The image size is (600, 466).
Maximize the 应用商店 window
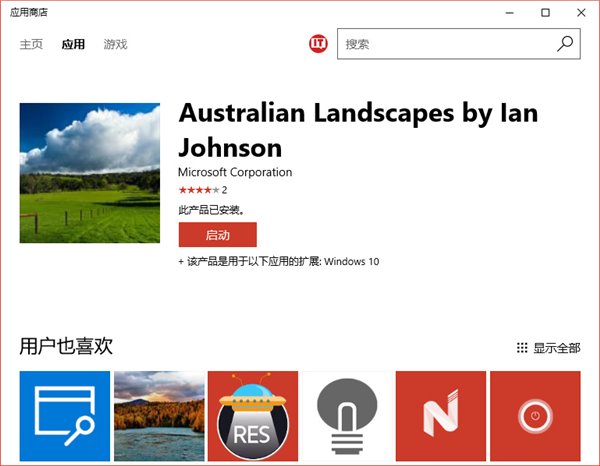click(x=545, y=13)
